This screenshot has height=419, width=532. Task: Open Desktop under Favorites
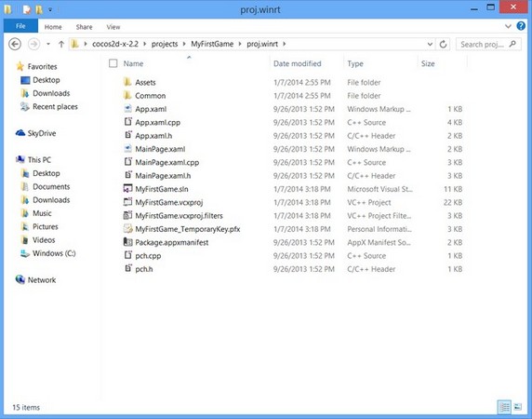click(47, 80)
